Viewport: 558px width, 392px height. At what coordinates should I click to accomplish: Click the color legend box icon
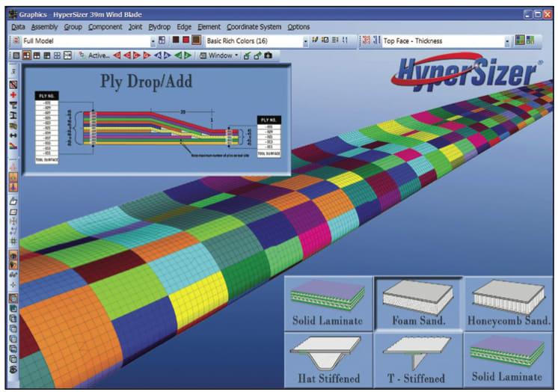pyautogui.click(x=325, y=40)
